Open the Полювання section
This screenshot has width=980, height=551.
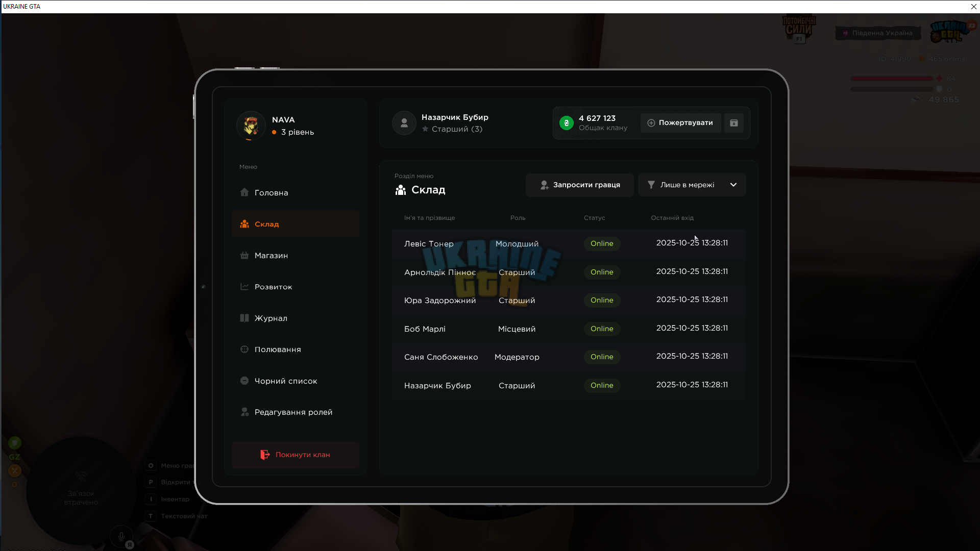[x=295, y=349]
